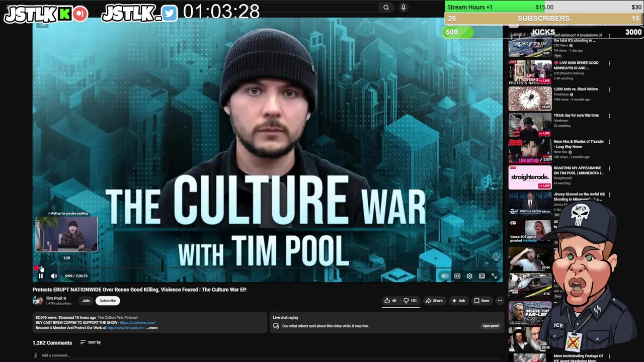Like the video with the 4K thumbs up
The image size is (644, 362).
coord(390,301)
